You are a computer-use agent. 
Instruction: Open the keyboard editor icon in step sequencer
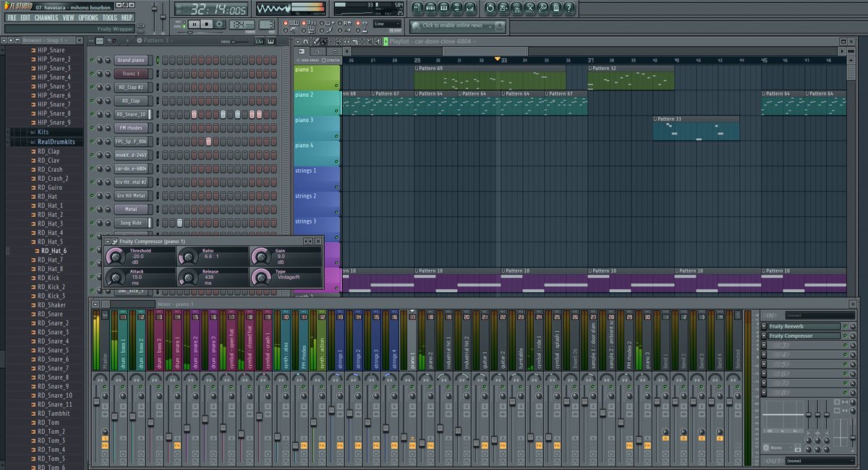point(271,41)
